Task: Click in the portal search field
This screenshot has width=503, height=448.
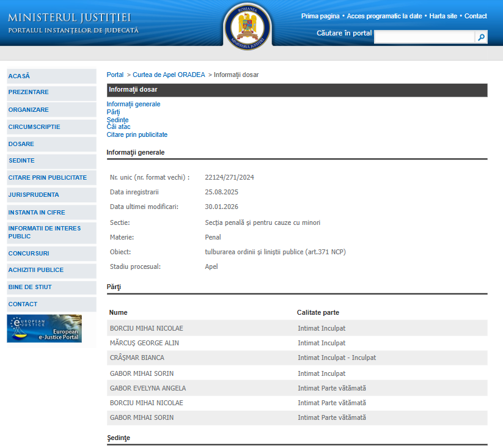Action: tap(424, 38)
